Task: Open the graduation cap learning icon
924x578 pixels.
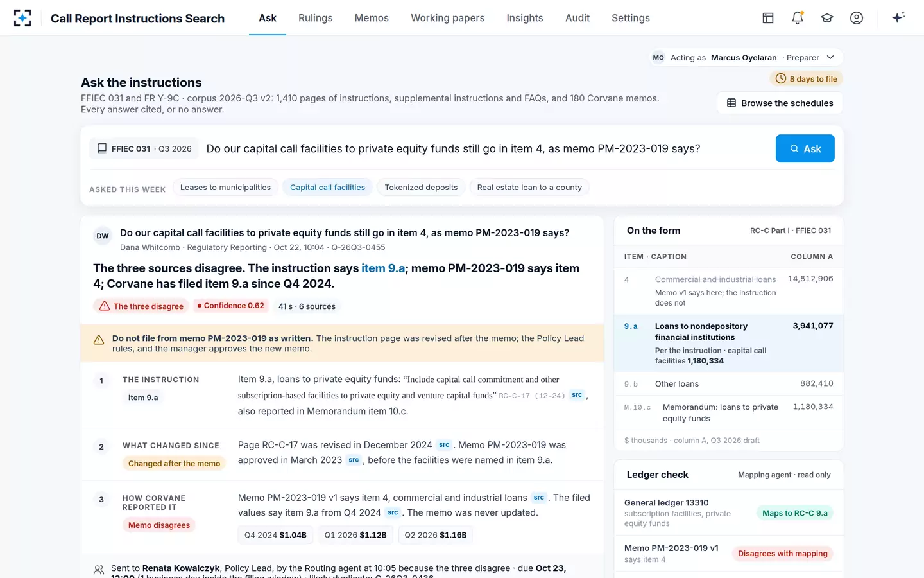Action: 827,18
